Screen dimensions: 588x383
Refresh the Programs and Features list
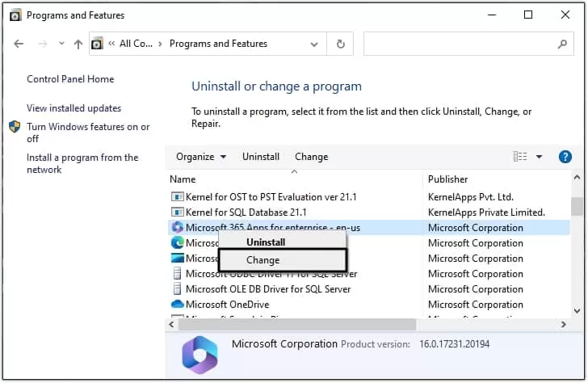pos(341,44)
